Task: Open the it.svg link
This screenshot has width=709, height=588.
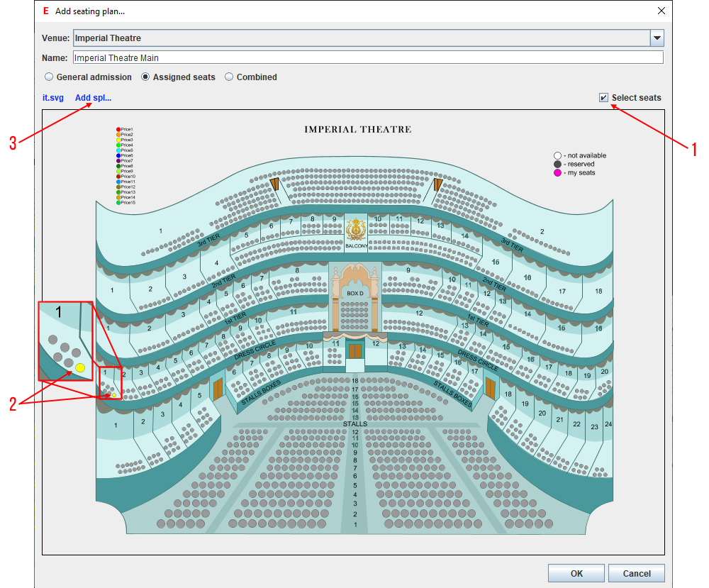Action: tap(53, 98)
